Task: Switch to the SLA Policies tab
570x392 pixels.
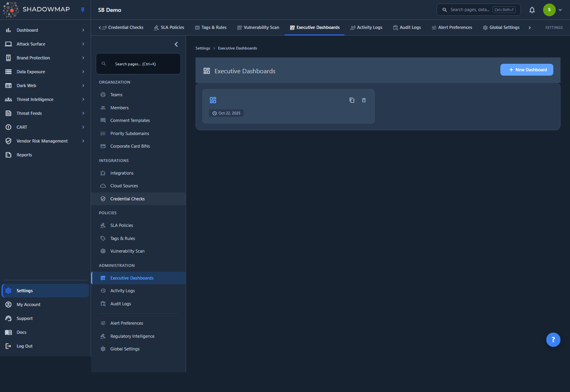Action: point(169,27)
